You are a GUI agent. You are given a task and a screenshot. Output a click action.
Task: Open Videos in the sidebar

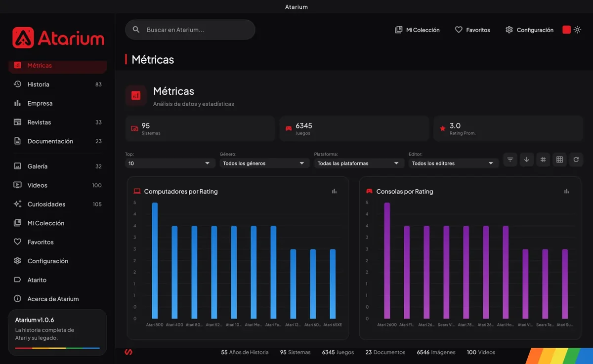point(57,185)
